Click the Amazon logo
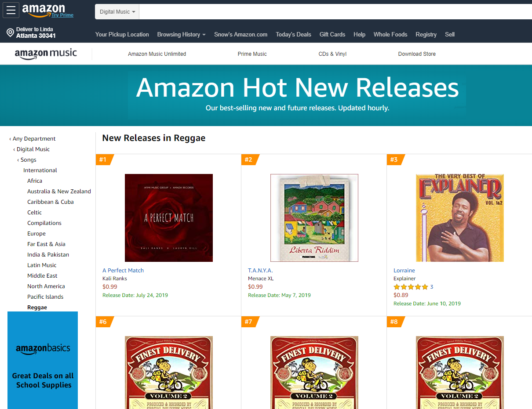This screenshot has height=409, width=532. 43,9
